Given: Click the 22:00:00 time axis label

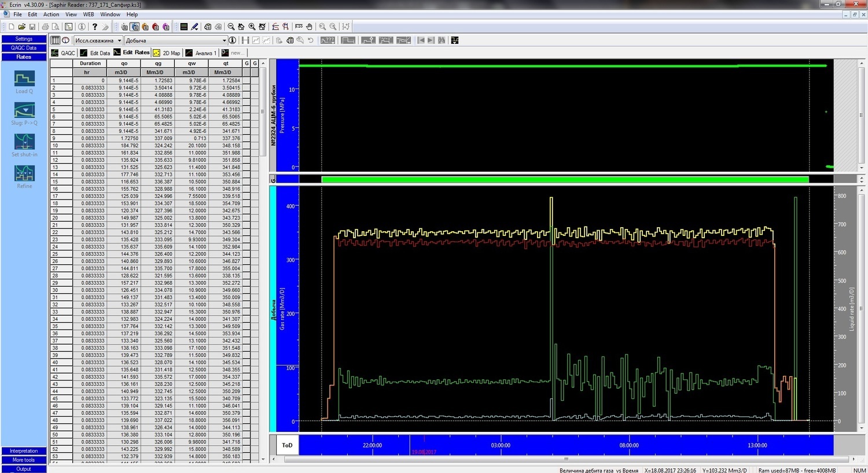Looking at the screenshot, I should (x=372, y=445).
